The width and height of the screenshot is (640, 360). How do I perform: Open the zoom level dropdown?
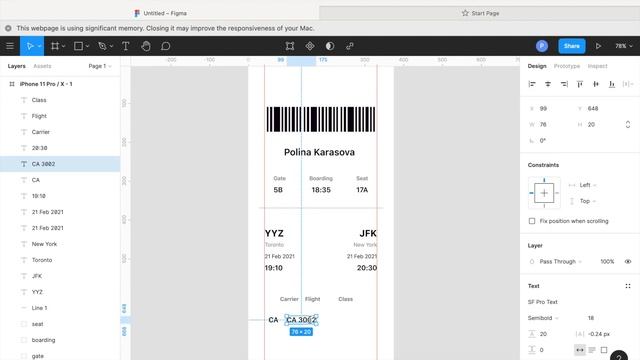point(624,46)
